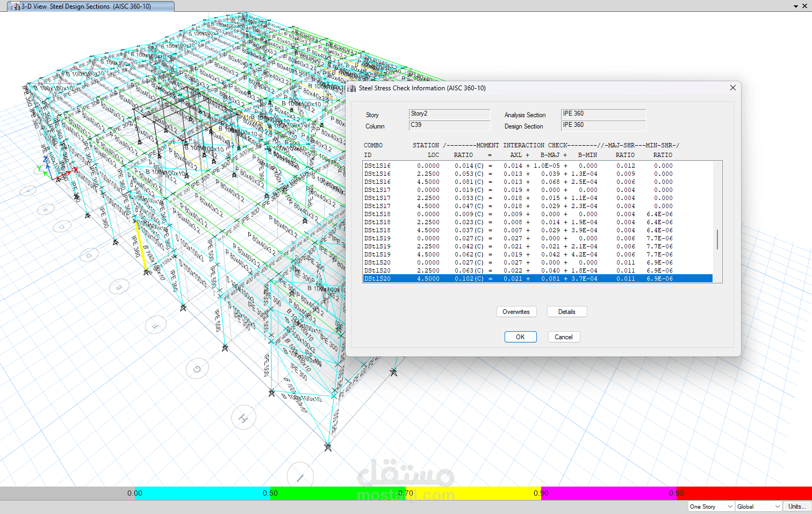Click the yellow segment of the ratio legend
The height and width of the screenshot is (514, 812).
pyautogui.click(x=473, y=493)
